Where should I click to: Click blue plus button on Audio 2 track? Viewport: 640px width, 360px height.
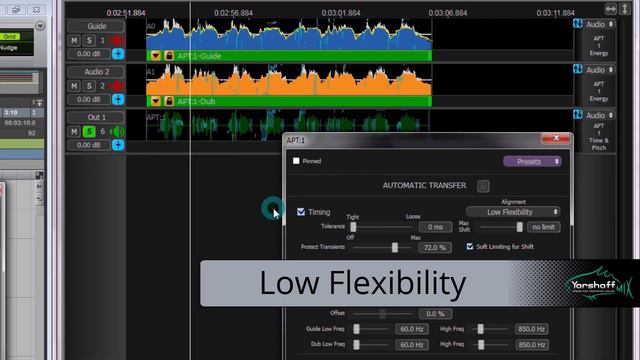click(118, 99)
